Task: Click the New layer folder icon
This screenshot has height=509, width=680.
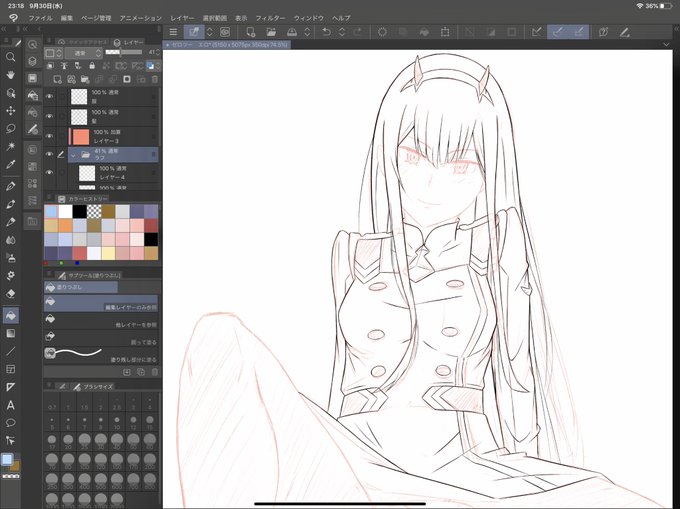Action: click(x=85, y=79)
